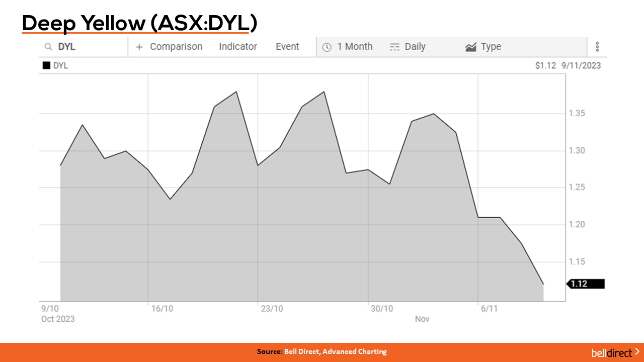The height and width of the screenshot is (362, 644).
Task: Click the 1.15 price axis label
Action: [578, 261]
